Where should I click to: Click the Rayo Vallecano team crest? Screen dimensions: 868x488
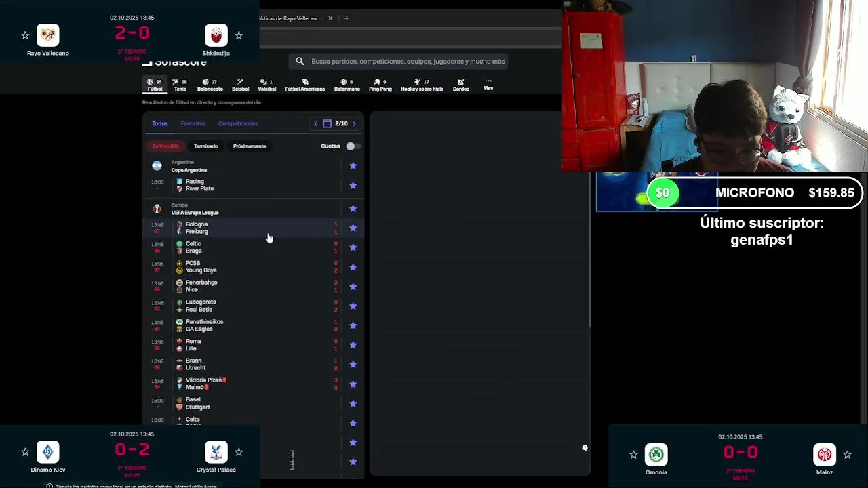click(47, 35)
